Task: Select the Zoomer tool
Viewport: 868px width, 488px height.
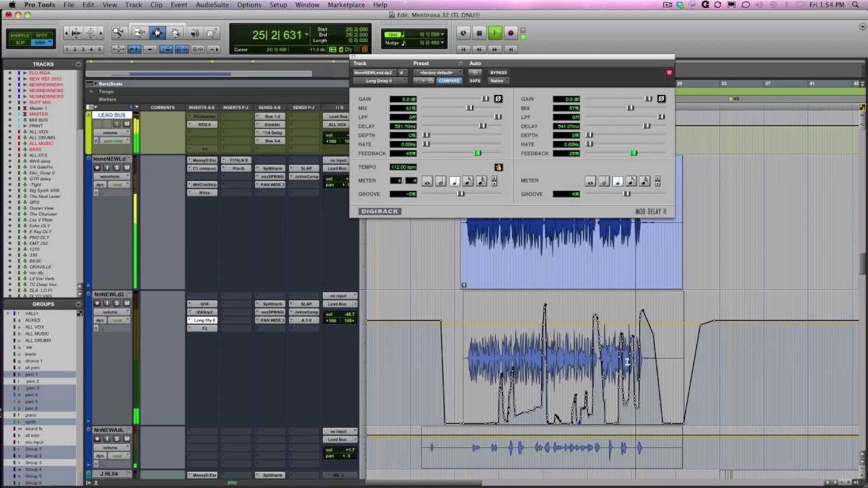Action: pos(118,33)
